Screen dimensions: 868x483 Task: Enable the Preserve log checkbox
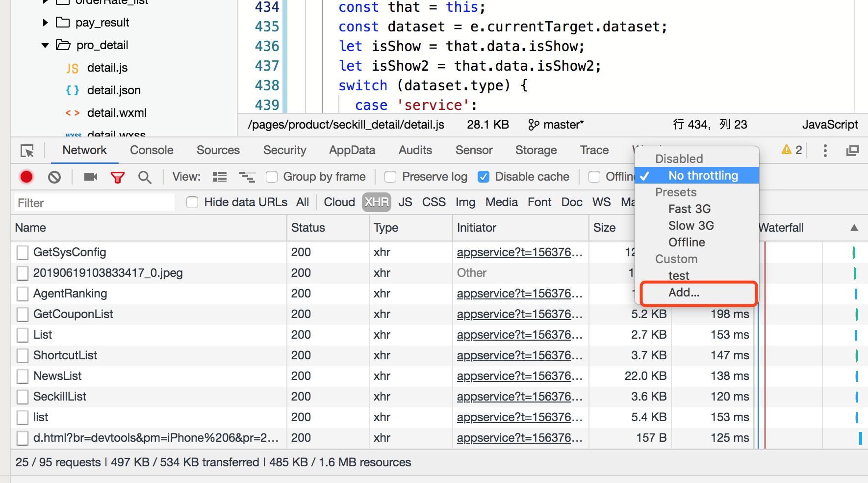point(390,177)
